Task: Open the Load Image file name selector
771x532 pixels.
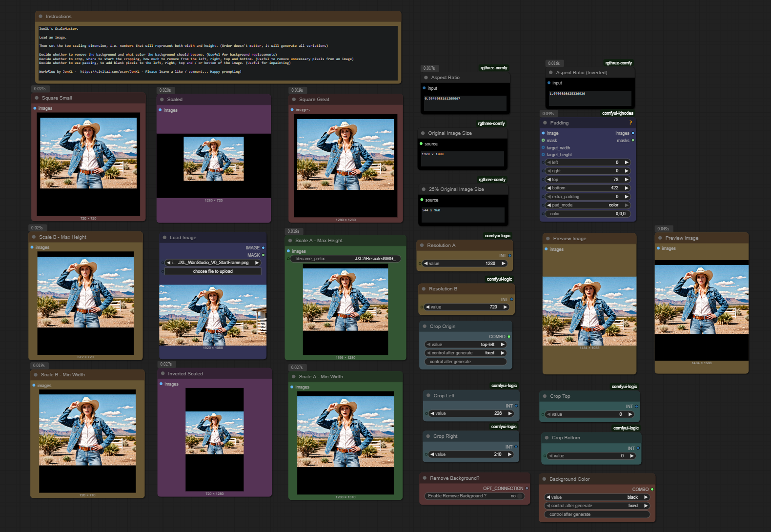Action: (x=213, y=263)
